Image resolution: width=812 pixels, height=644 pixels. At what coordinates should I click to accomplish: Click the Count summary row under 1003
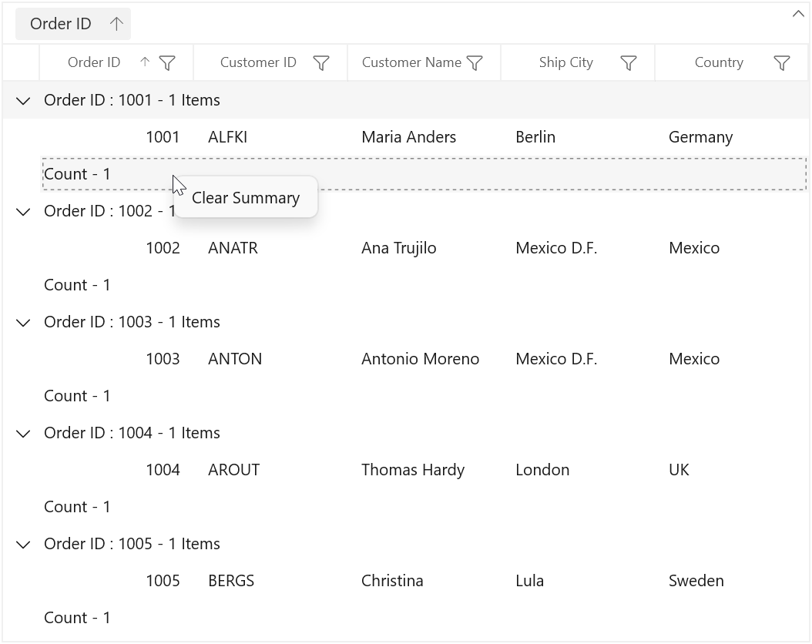coord(424,396)
